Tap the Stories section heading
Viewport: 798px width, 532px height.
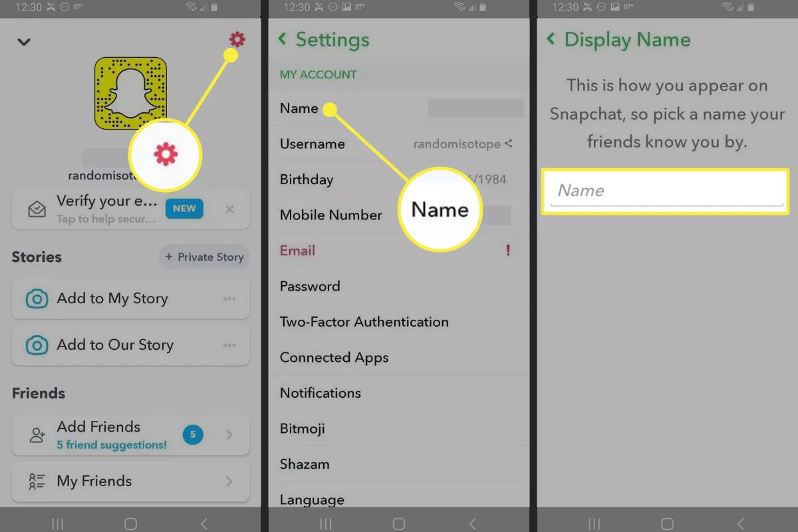[37, 257]
